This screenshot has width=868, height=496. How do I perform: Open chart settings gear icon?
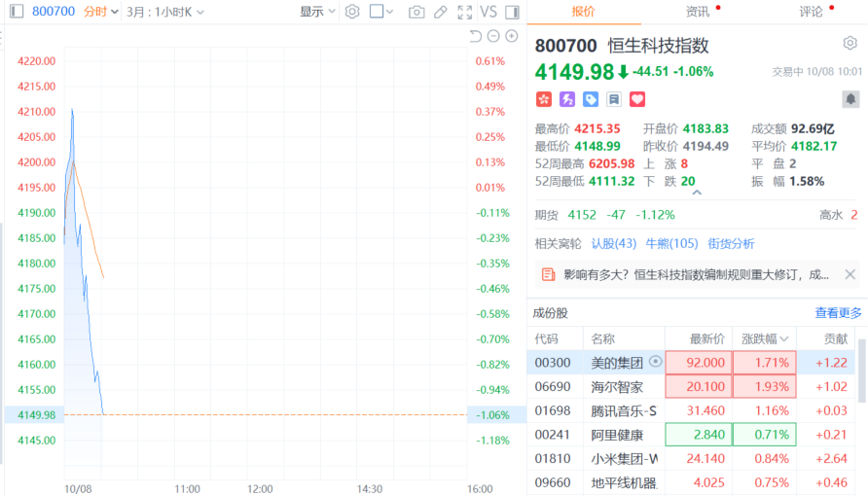(352, 12)
